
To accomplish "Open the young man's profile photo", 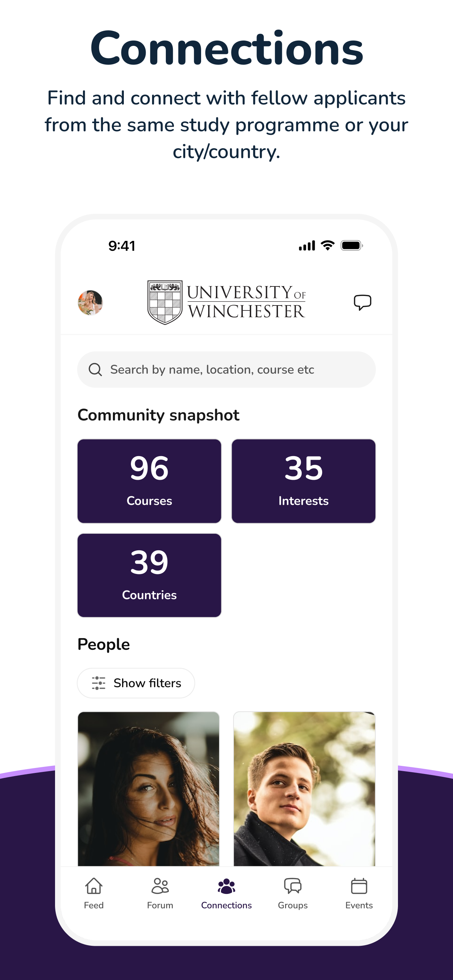I will 304,789.
